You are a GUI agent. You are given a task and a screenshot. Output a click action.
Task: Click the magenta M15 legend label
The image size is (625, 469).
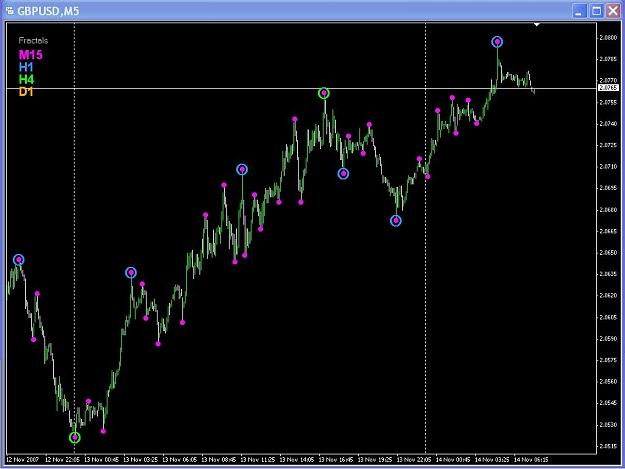pyautogui.click(x=31, y=55)
